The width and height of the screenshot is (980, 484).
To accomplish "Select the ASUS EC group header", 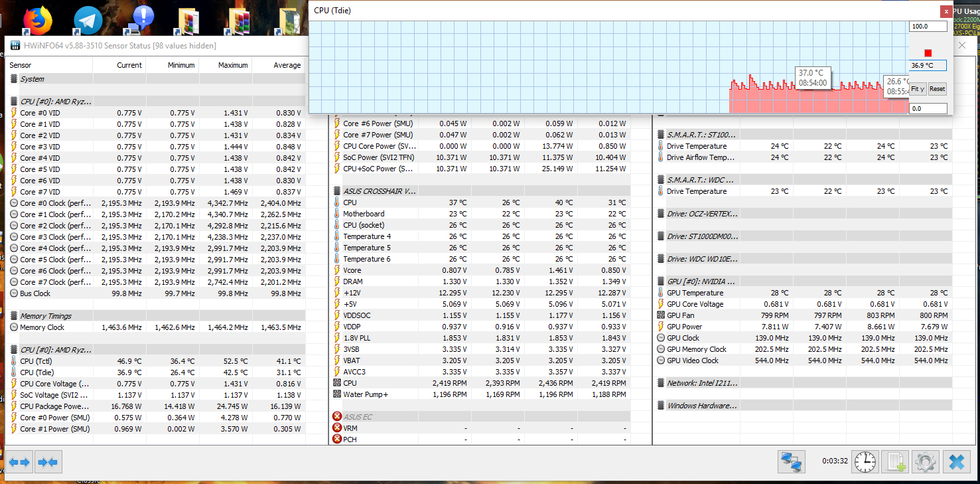I will pos(481,417).
